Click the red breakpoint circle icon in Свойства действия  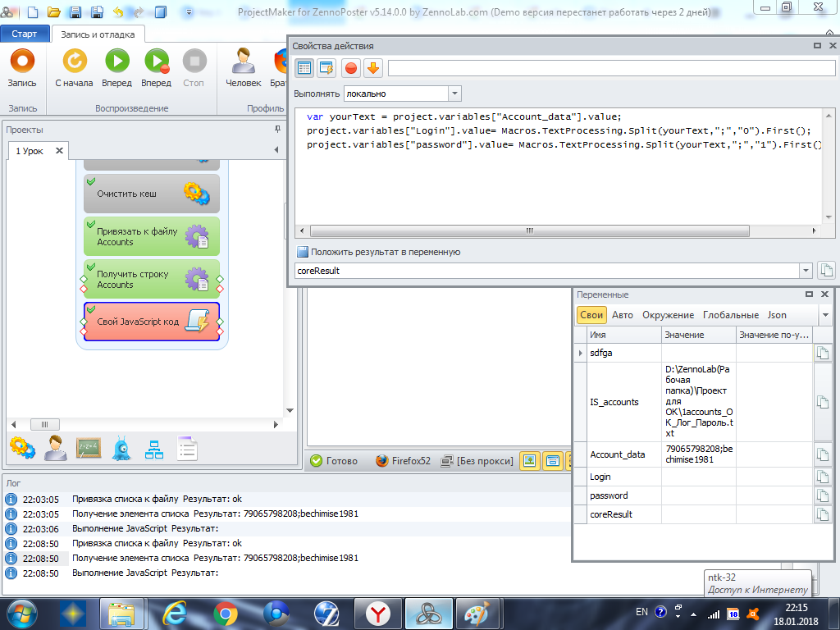tap(350, 68)
